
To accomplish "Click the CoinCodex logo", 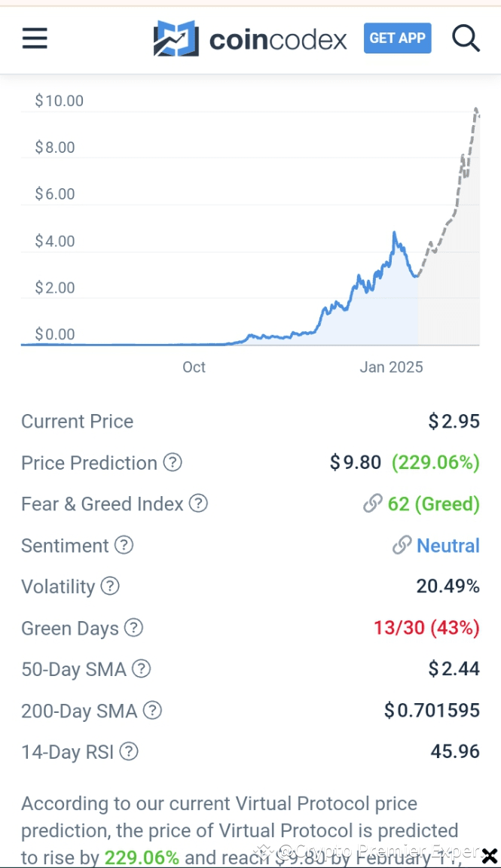I will [249, 38].
